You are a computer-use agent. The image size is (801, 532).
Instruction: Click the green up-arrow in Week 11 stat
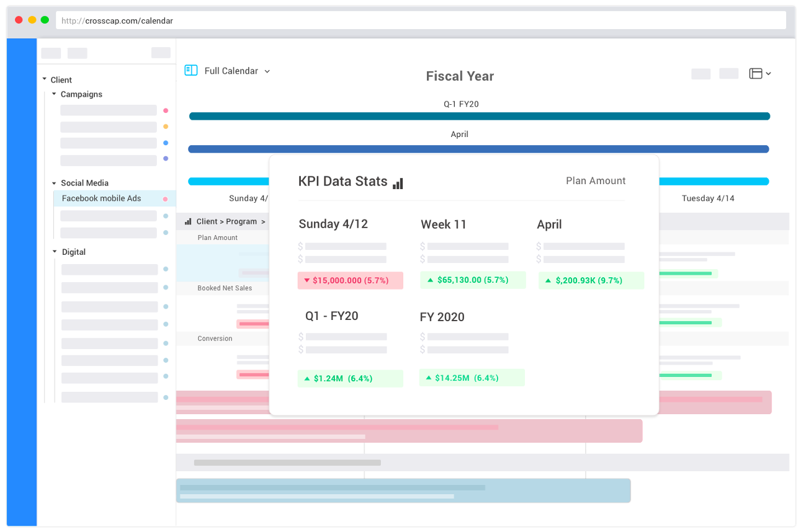[x=429, y=280]
